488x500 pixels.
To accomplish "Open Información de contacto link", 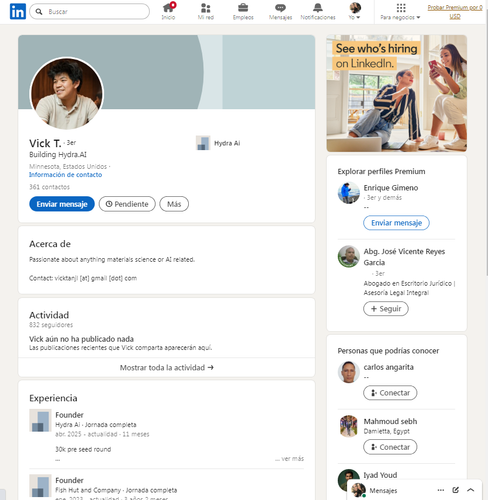I will click(65, 175).
